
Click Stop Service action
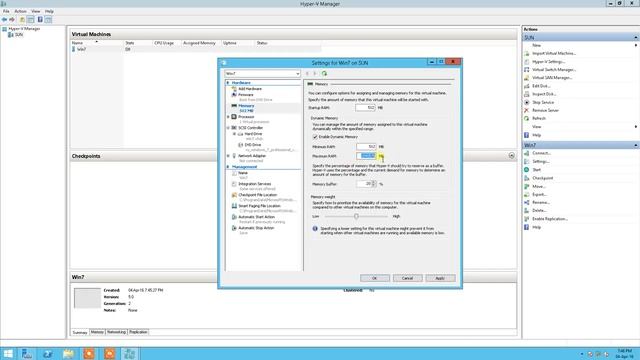pos(543,102)
